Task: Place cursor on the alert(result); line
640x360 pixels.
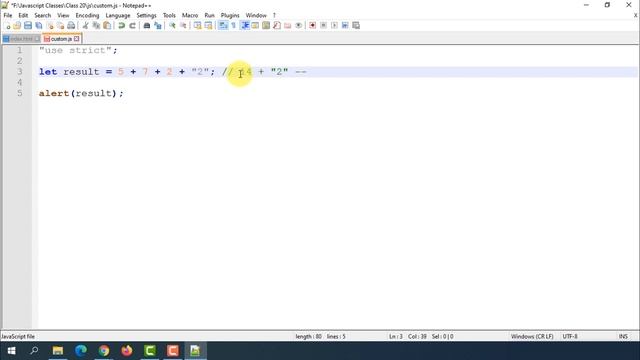Action: tap(81, 93)
